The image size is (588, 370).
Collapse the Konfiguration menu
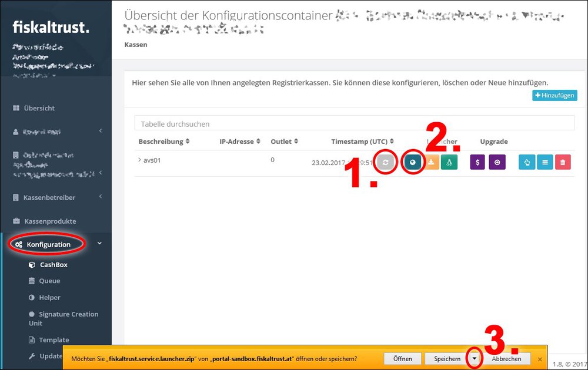[49, 244]
